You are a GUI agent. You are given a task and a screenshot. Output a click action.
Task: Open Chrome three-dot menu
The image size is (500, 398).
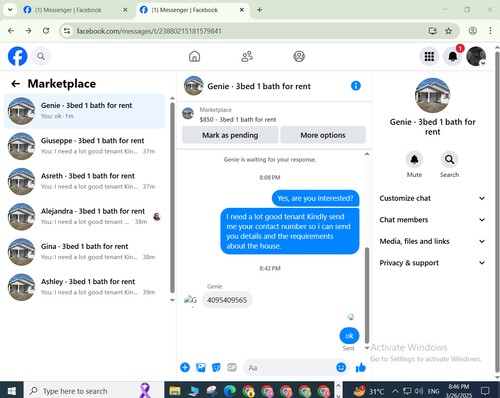490,31
